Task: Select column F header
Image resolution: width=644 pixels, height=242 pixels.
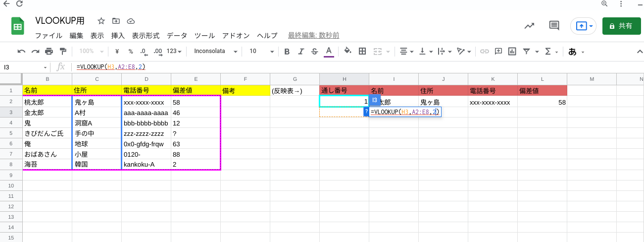Action: [245, 79]
